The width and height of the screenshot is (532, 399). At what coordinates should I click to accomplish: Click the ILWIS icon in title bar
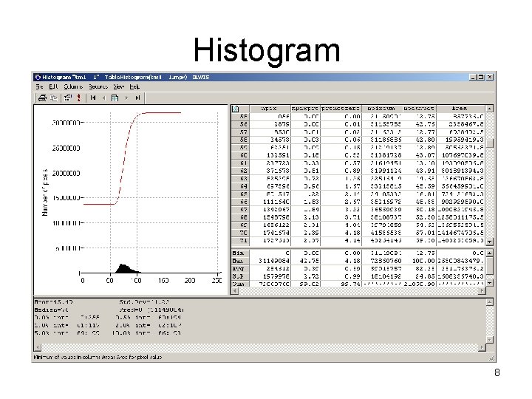click(x=38, y=78)
